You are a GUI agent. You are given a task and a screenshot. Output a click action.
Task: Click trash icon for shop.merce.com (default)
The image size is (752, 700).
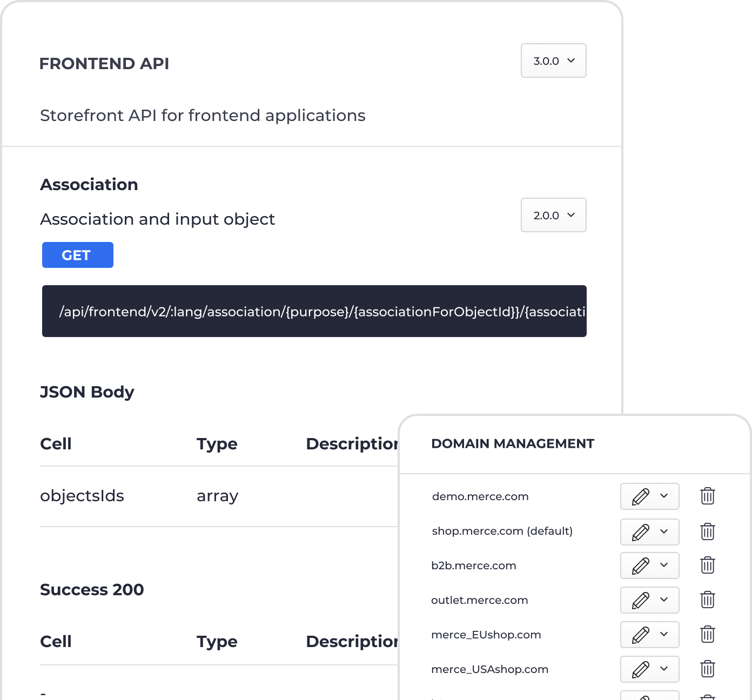(707, 531)
